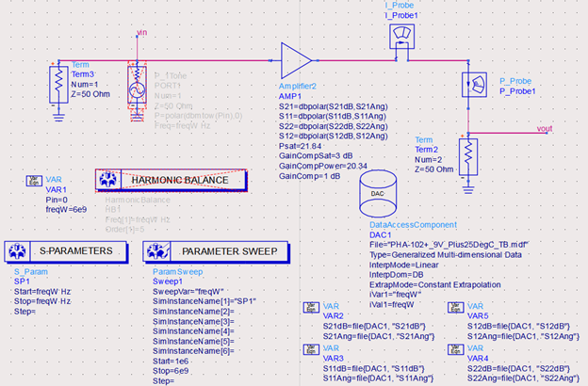This screenshot has width=588, height=386.
Task: Click the P_Probe1 instance name label
Action: point(517,91)
